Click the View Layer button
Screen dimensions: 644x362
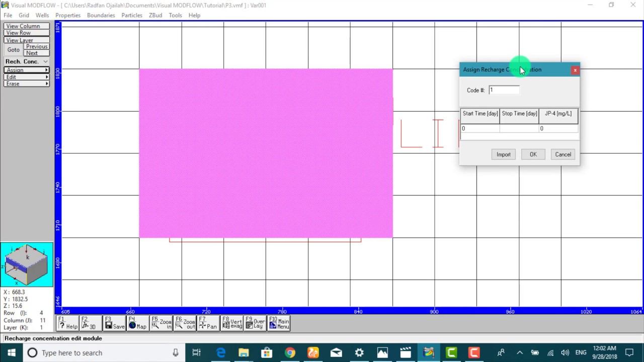(x=27, y=40)
